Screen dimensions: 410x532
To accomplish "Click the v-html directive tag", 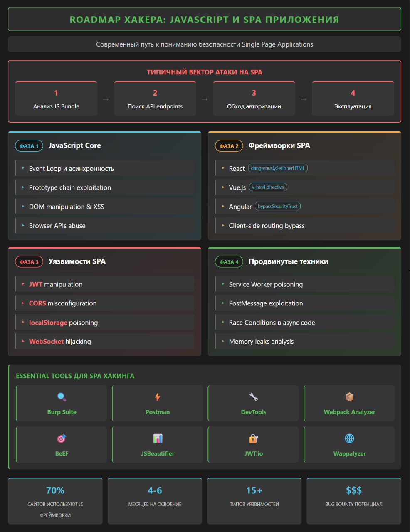I will [x=268, y=187].
